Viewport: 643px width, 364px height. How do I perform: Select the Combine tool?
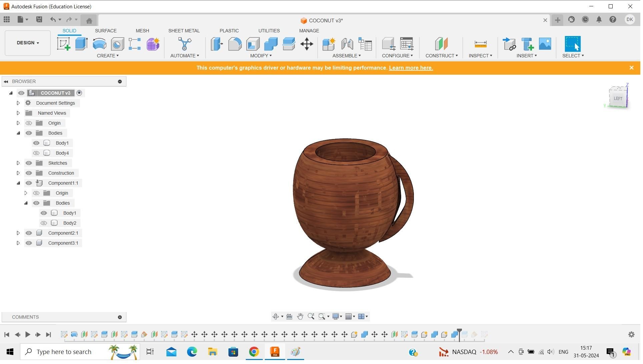271,44
